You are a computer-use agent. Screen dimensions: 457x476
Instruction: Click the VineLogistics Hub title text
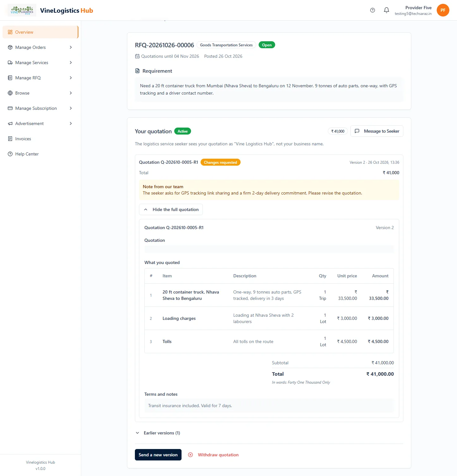pyautogui.click(x=67, y=10)
